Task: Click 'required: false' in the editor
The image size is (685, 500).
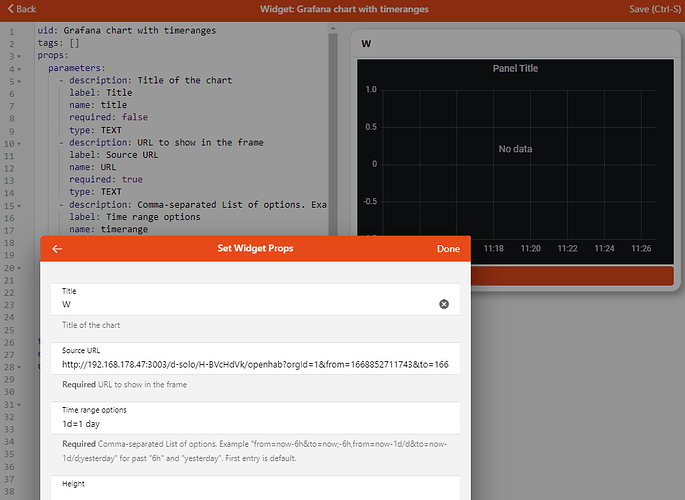Action: click(108, 117)
